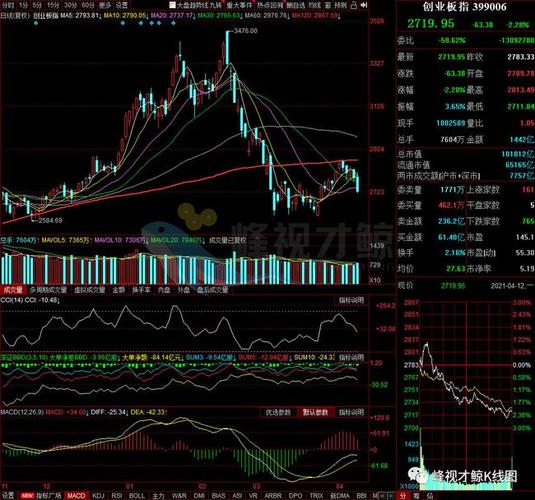Select the 金额 tab
Viewport: 535px width, 500px height.
click(x=119, y=290)
